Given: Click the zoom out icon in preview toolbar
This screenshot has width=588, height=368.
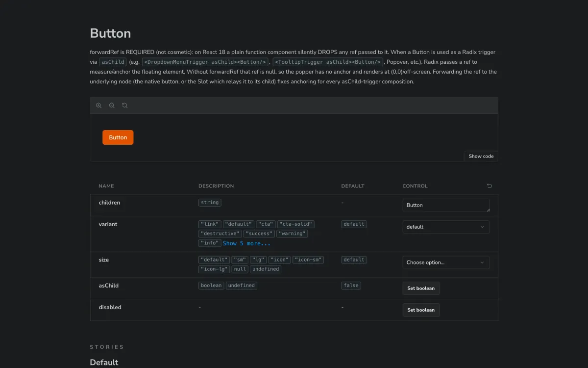Looking at the screenshot, I should point(112,105).
